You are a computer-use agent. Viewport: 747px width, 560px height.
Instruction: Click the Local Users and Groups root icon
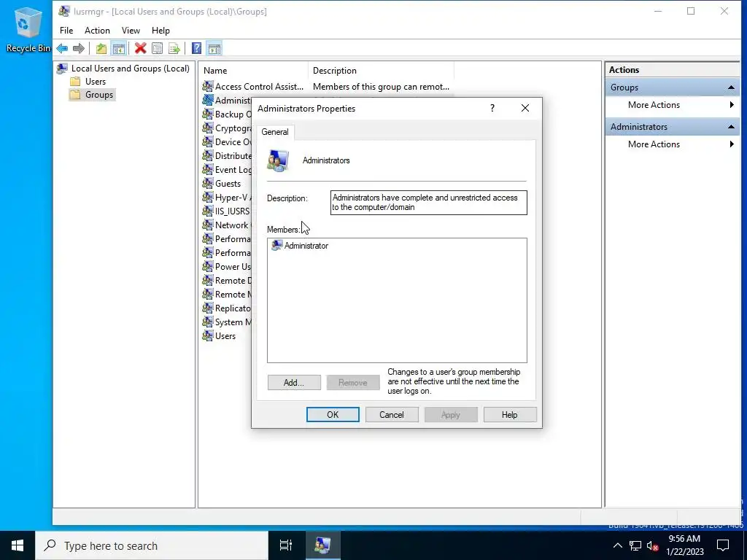pos(62,69)
